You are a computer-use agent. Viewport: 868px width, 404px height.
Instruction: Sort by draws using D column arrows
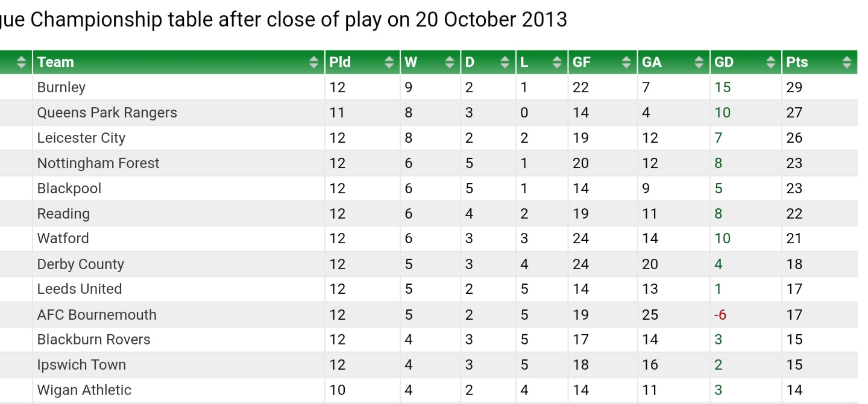(x=504, y=62)
